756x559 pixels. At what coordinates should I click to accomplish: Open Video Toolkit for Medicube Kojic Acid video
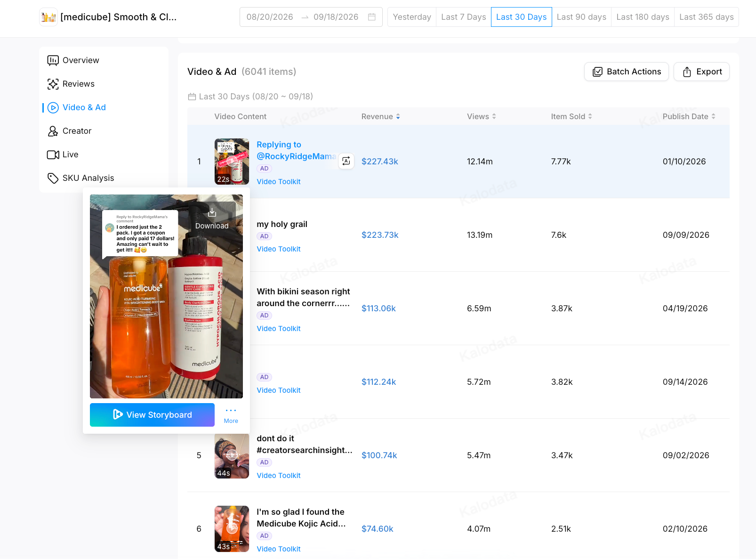pyautogui.click(x=279, y=549)
